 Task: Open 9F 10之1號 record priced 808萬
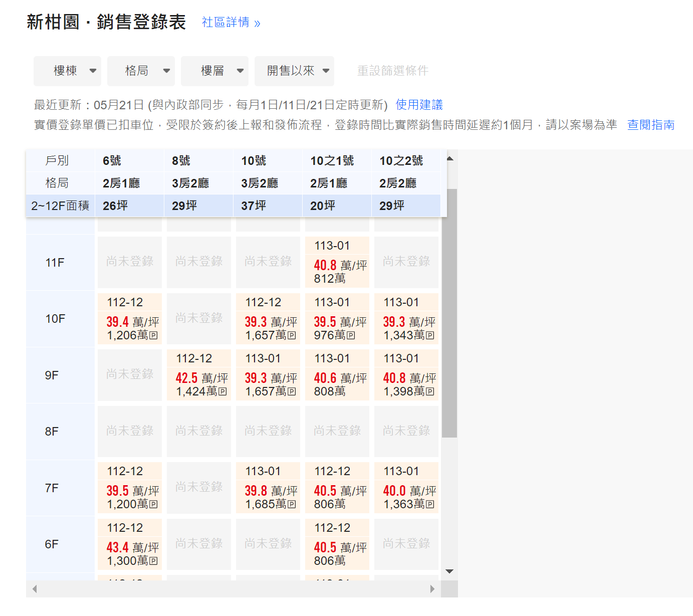(x=337, y=375)
